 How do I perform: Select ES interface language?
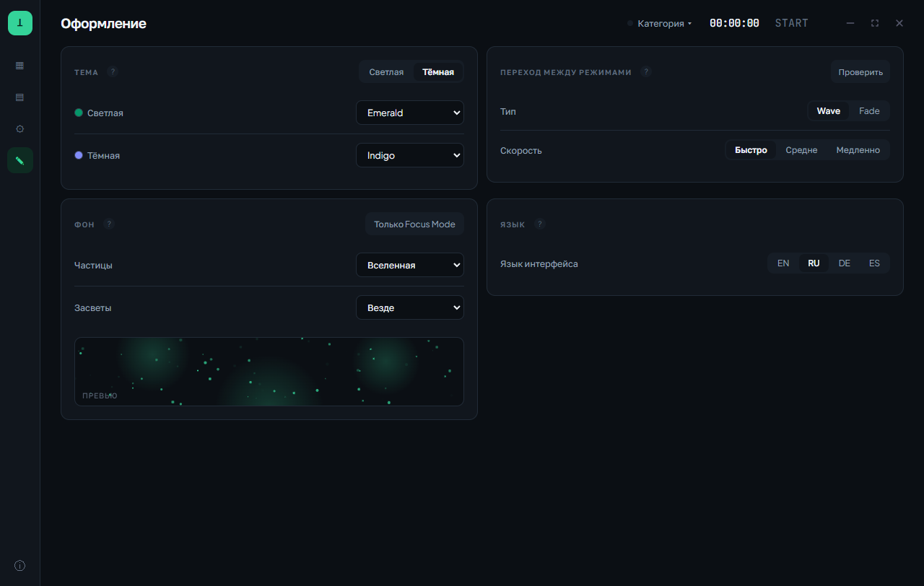(x=874, y=263)
